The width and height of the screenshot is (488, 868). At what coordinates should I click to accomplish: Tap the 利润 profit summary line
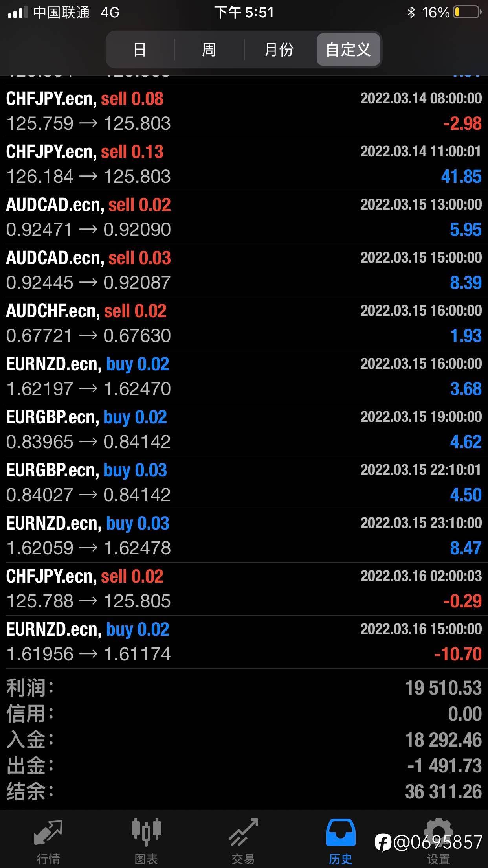pyautogui.click(x=244, y=688)
